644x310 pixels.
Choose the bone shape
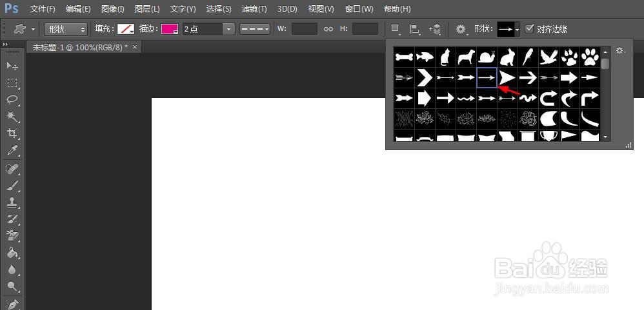click(x=405, y=57)
